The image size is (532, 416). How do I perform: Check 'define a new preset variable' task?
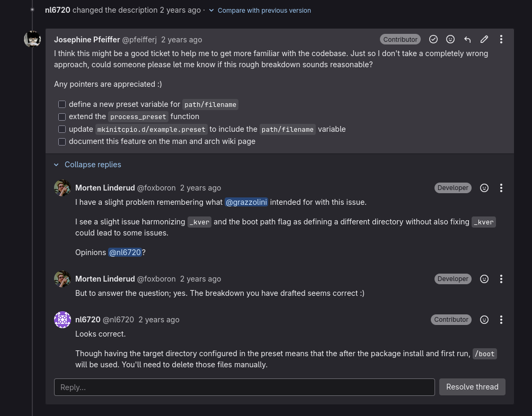coord(62,104)
